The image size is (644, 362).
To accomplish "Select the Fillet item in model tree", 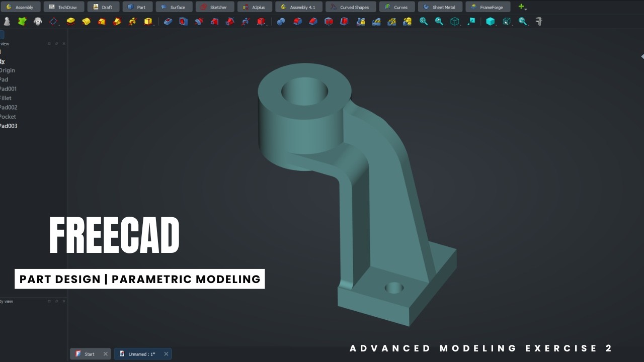I will point(6,98).
